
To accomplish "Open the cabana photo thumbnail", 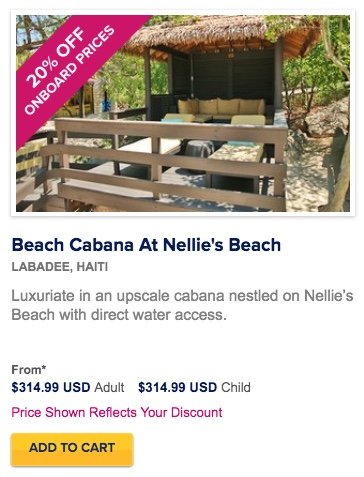I will pos(183,113).
